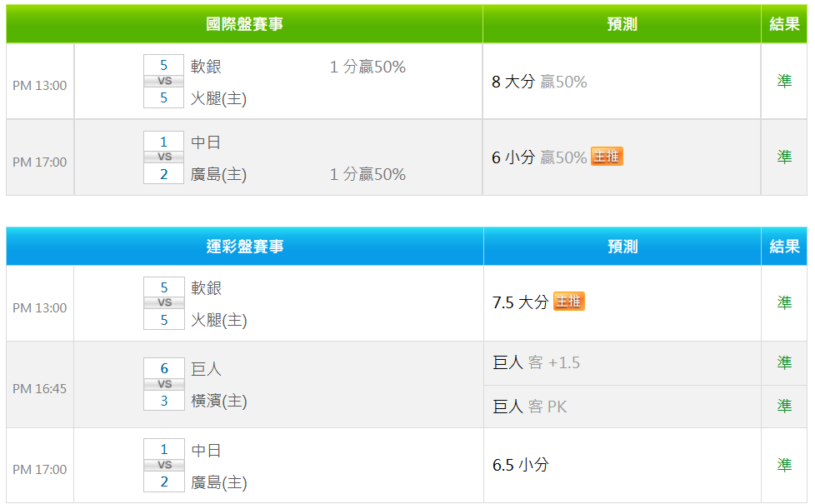Click VS icon in 運彩盤 軟銀 vs 火腿 row

[164, 303]
